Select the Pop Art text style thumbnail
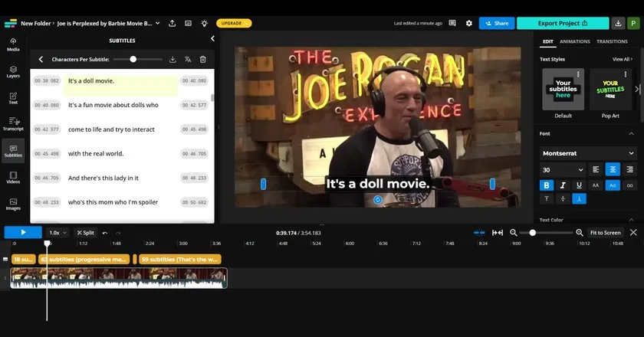This screenshot has height=337, width=644. pos(610,90)
